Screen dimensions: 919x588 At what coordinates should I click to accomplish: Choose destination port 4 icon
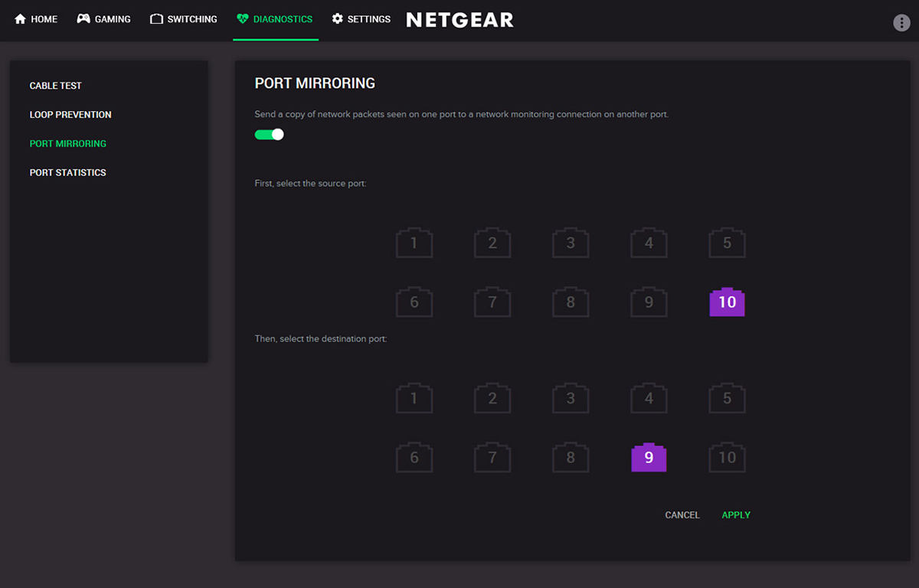[x=649, y=398]
